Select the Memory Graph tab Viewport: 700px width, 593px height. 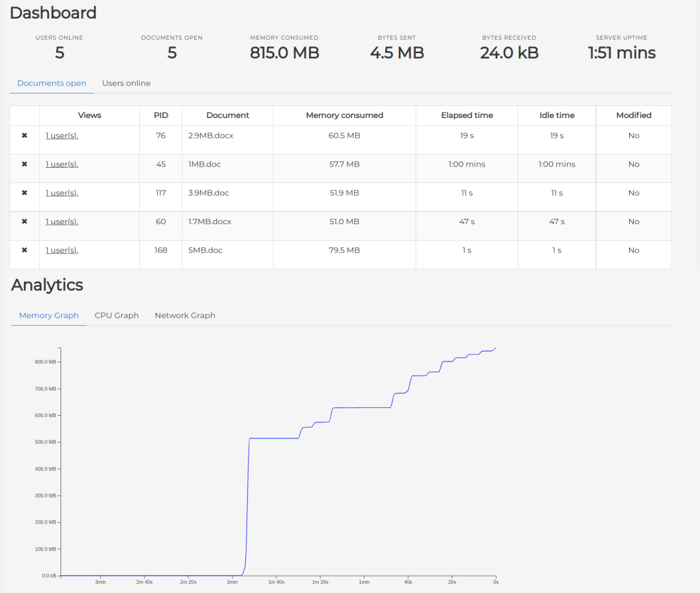click(x=49, y=316)
